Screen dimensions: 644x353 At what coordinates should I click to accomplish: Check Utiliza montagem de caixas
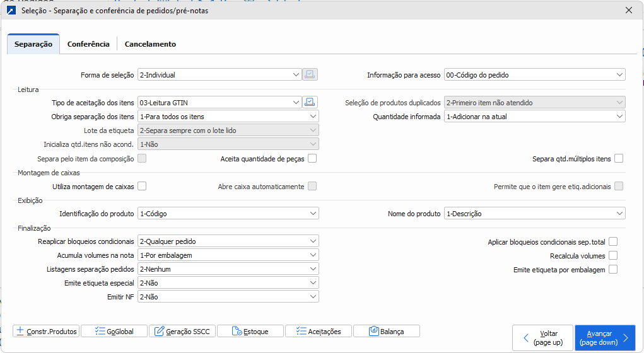(x=142, y=186)
